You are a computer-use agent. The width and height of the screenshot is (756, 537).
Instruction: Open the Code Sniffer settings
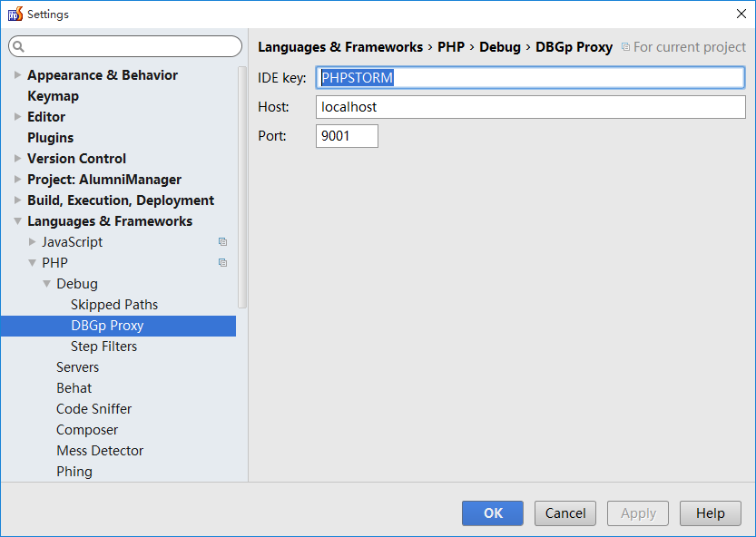pos(94,409)
